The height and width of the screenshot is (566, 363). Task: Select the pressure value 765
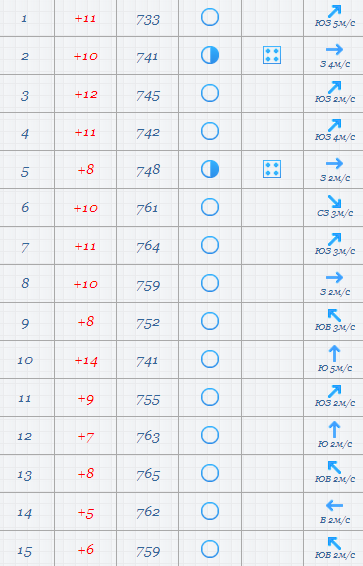(148, 475)
